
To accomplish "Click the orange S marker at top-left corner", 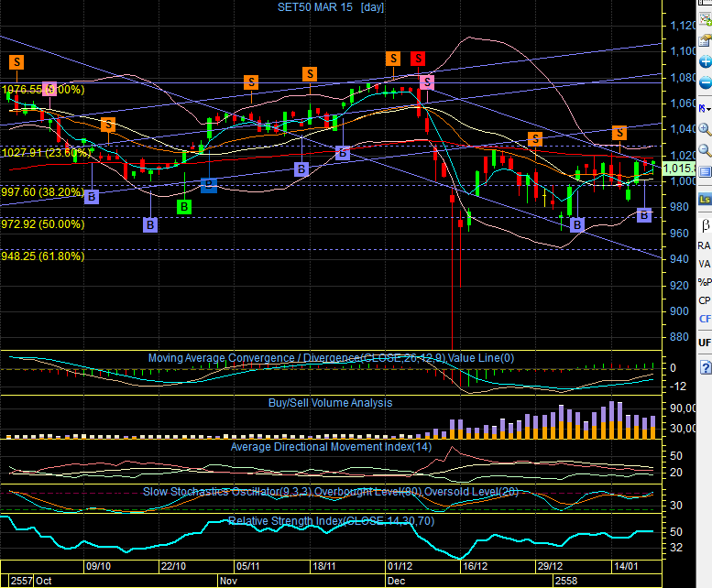I will tap(16, 62).
